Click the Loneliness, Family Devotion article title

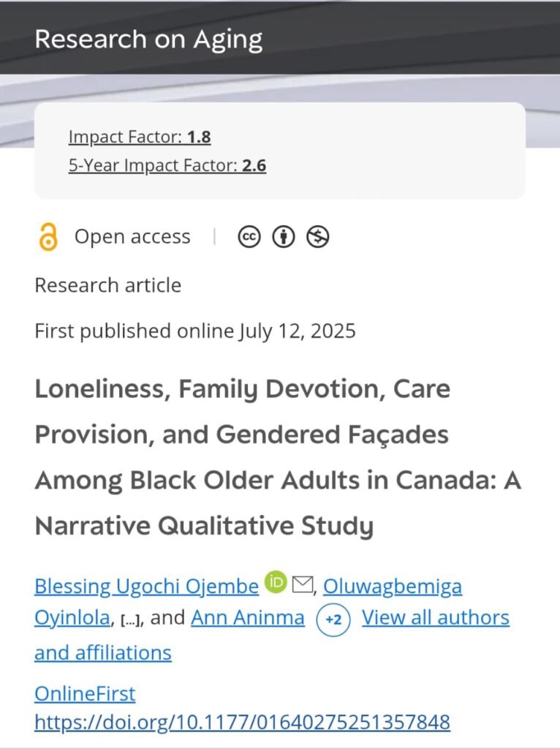(278, 457)
